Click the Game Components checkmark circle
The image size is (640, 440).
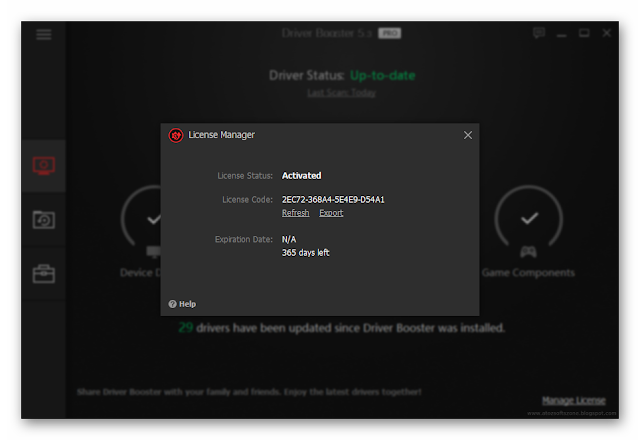[x=529, y=218]
